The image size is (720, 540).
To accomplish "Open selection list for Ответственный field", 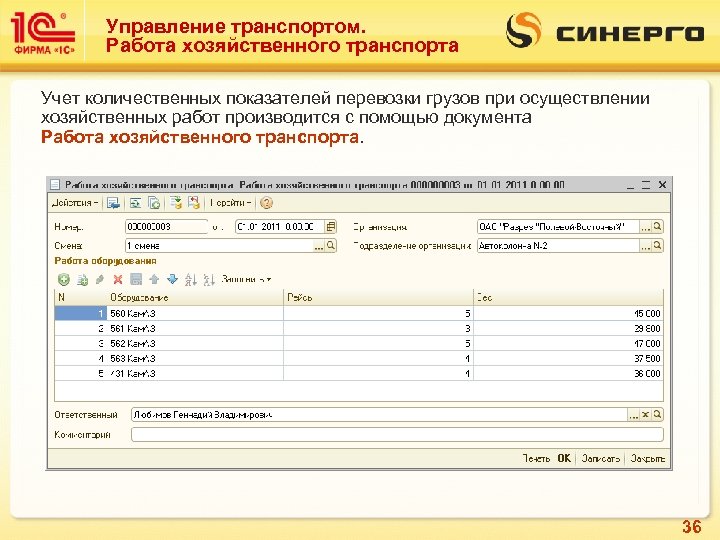I will click(634, 416).
